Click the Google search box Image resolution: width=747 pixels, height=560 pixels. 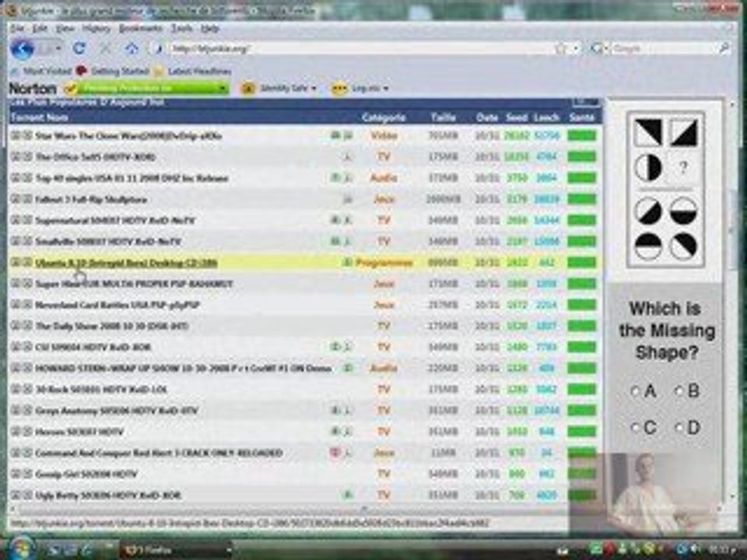(663, 48)
